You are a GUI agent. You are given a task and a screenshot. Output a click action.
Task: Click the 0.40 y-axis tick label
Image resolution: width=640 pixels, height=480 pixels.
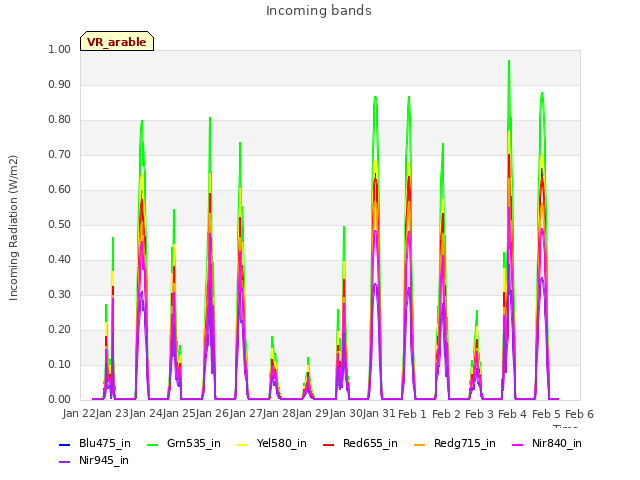pyautogui.click(x=60, y=260)
